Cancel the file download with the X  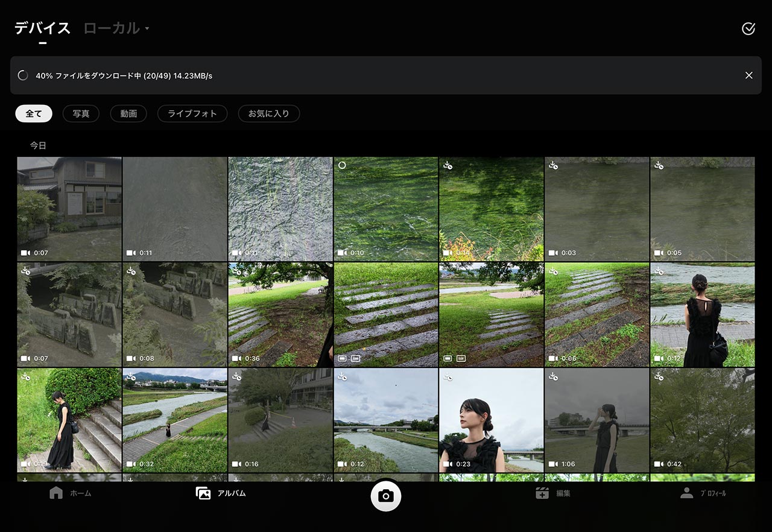pos(748,75)
